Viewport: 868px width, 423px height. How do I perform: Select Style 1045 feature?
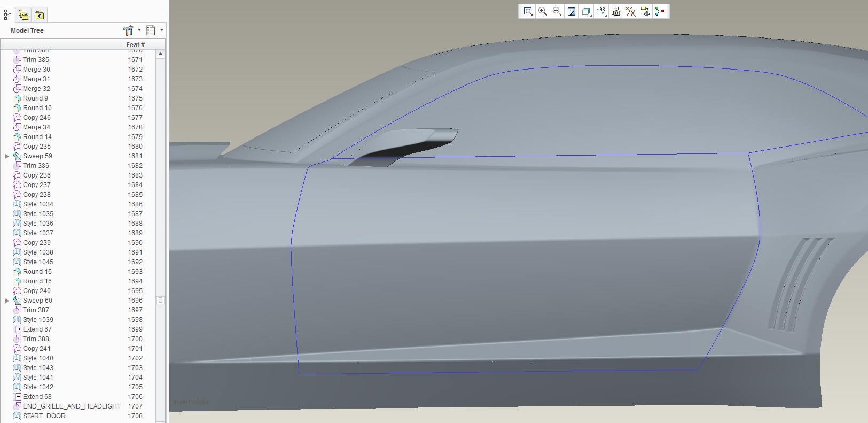point(38,262)
